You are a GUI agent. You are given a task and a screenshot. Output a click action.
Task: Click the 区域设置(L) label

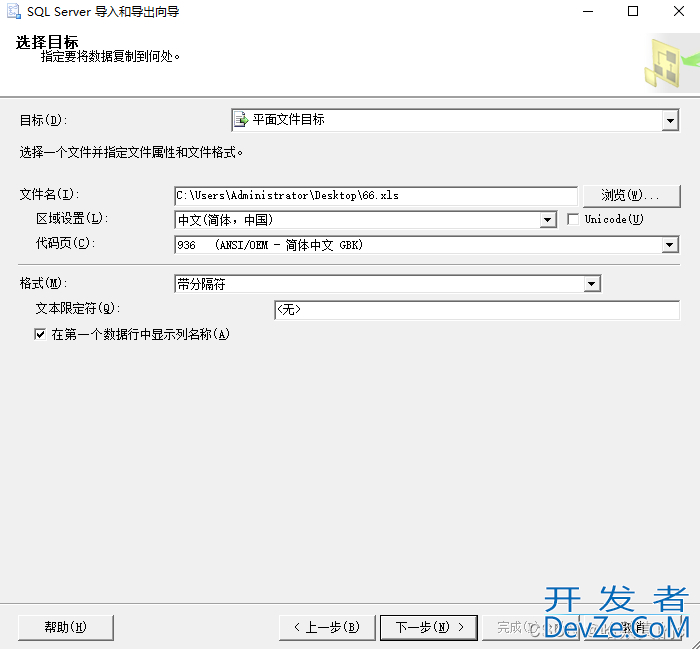pos(72,218)
